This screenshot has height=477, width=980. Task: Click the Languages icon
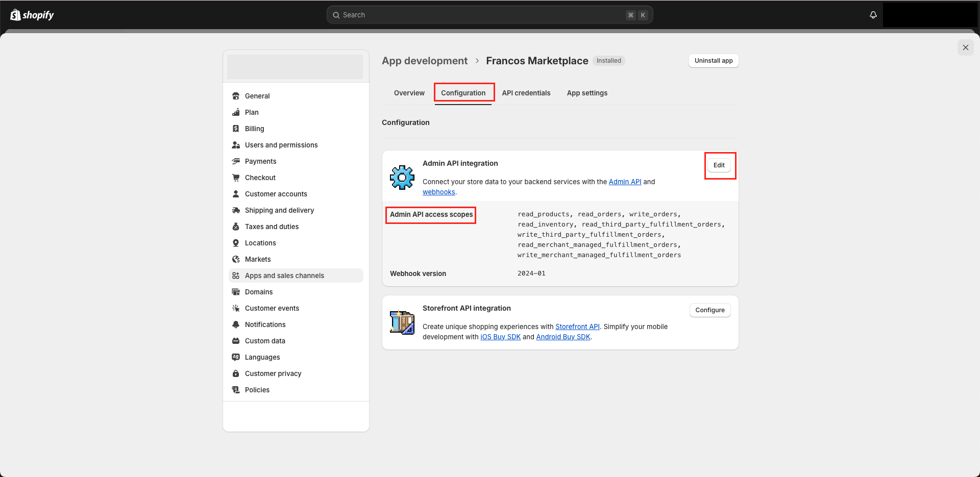pos(236,357)
